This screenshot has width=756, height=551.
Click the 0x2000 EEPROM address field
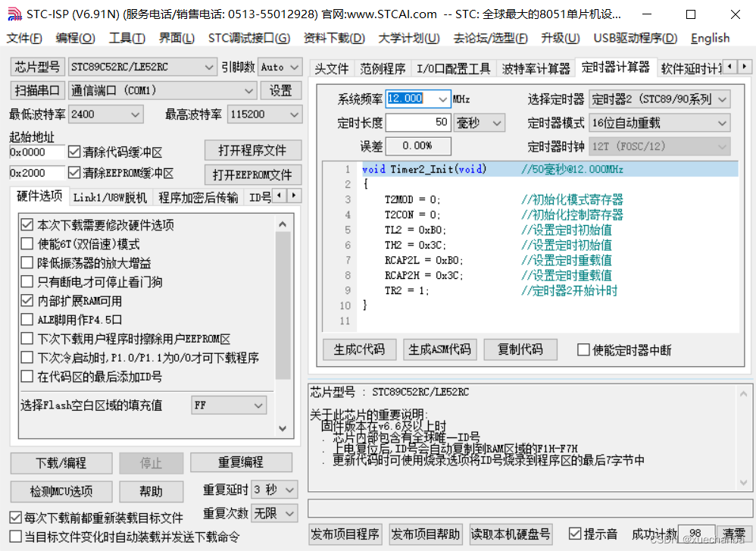36,173
